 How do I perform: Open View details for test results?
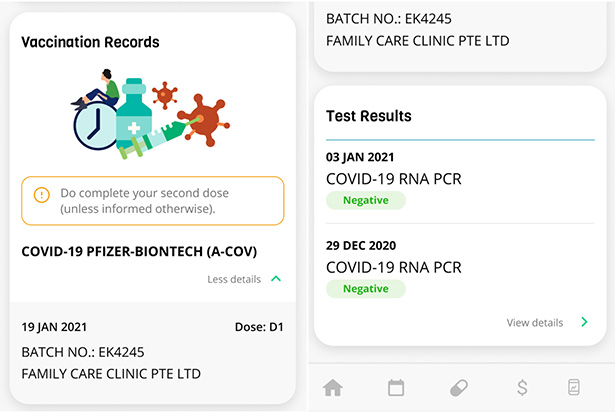coord(535,323)
